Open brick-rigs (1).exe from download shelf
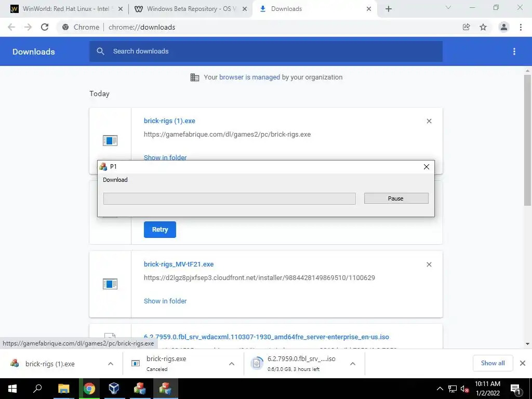 click(x=49, y=364)
